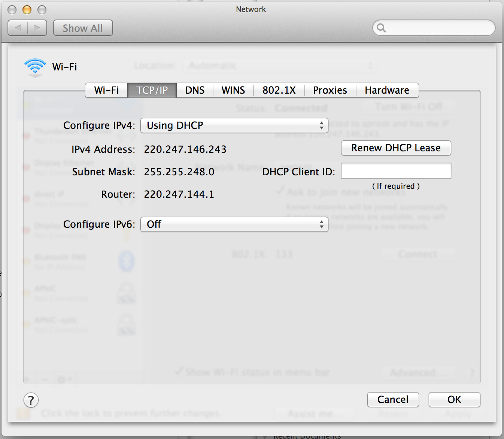
Task: Click the help question mark button
Action: [31, 400]
